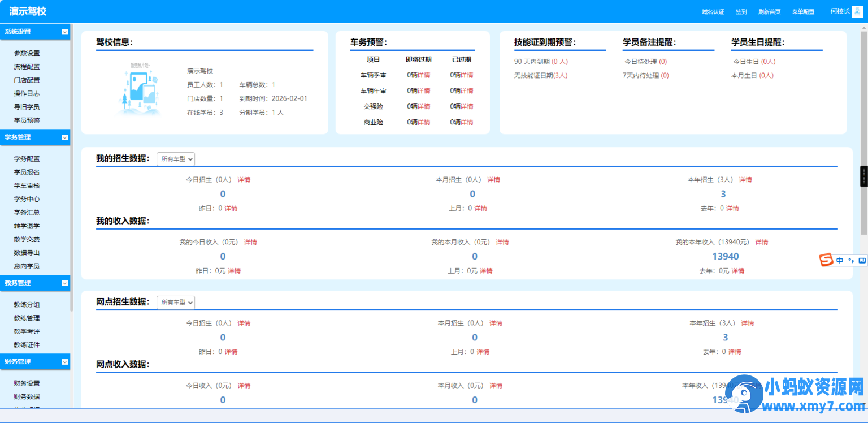Image resolution: width=868 pixels, height=423 pixels.
Task: Open 所有车型 dropdown under 网点招生数据
Action: 176,303
